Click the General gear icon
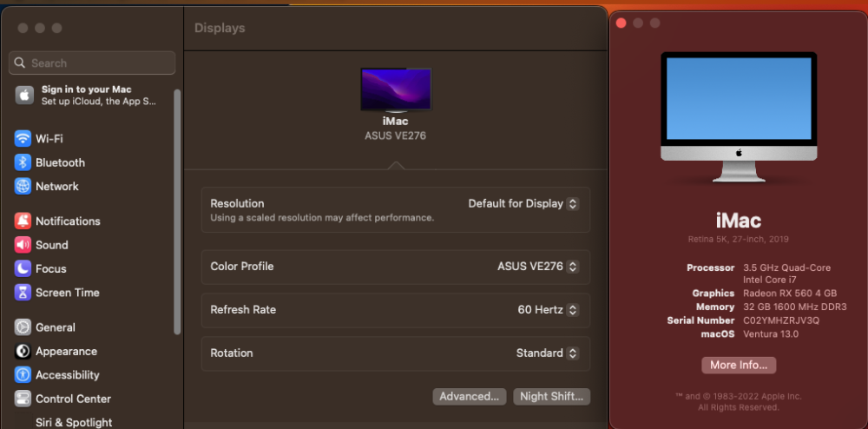The width and height of the screenshot is (868, 429). coord(23,327)
